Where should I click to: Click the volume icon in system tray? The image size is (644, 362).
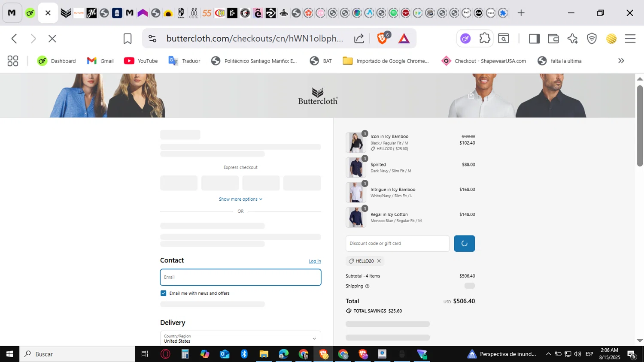(577, 354)
